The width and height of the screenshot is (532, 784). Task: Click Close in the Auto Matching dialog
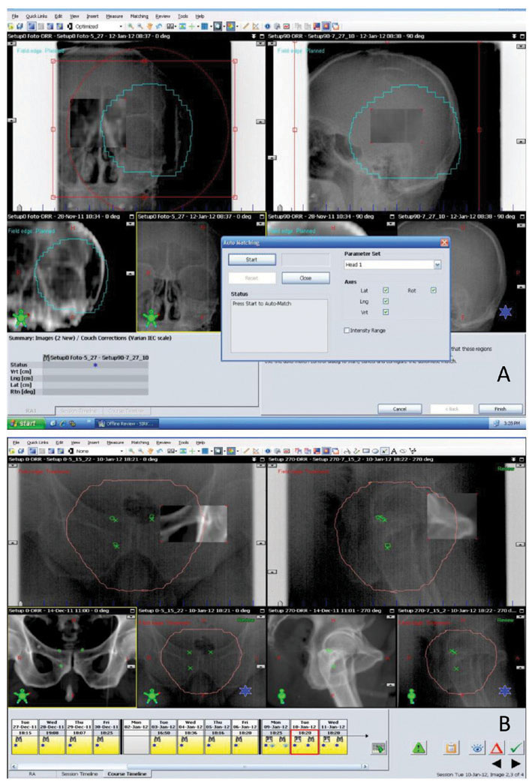[x=305, y=278]
